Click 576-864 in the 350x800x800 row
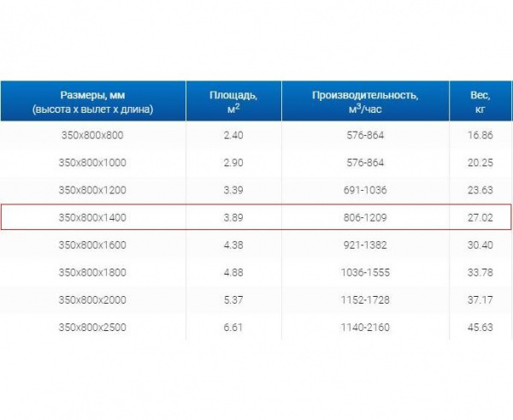Image resolution: width=513 pixels, height=420 pixels. tap(365, 135)
